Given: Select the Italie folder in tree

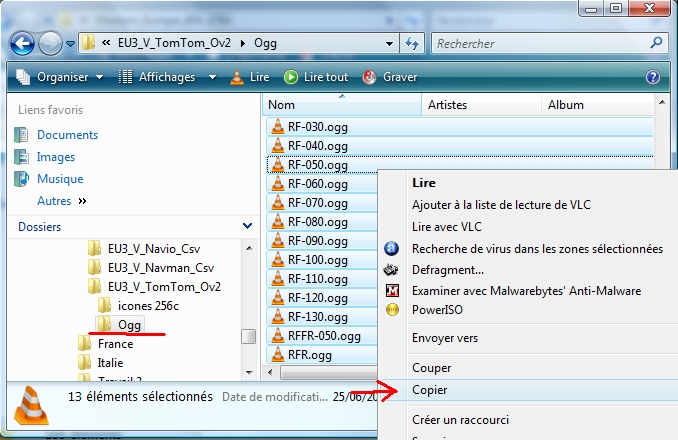Looking at the screenshot, I should pos(110,363).
